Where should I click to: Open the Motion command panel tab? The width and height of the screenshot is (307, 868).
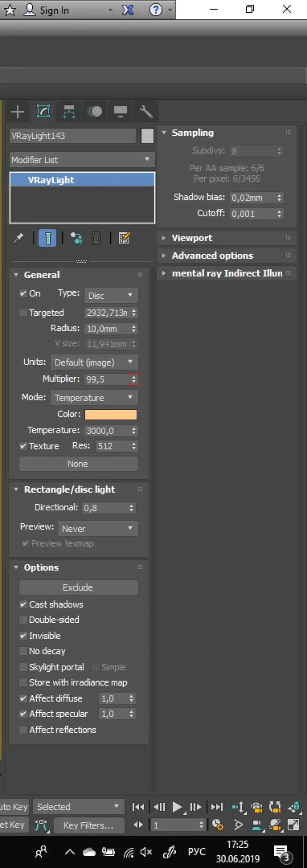95,111
